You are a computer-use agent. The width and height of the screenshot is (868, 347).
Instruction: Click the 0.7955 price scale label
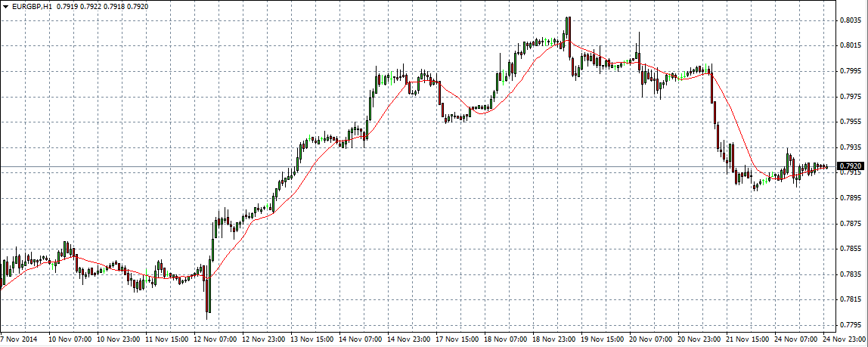(851, 122)
